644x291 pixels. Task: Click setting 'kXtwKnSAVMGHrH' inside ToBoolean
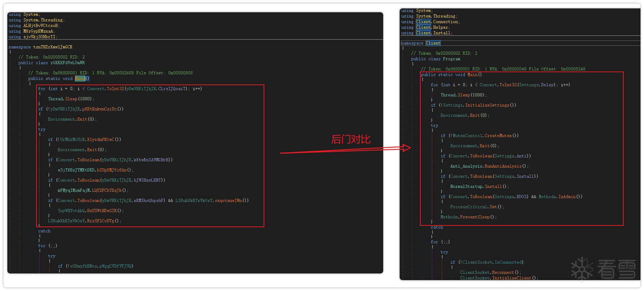pyautogui.click(x=151, y=160)
